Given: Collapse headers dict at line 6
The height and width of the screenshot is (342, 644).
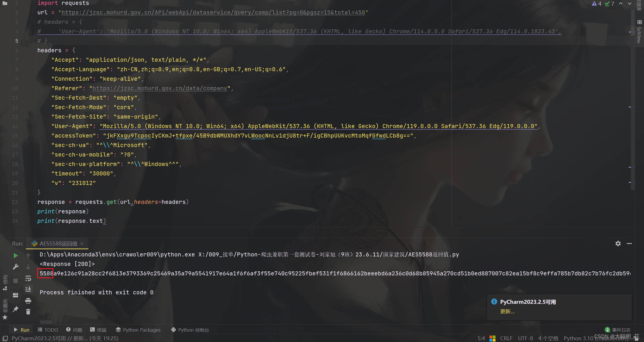Looking at the screenshot, I should 35,51.
